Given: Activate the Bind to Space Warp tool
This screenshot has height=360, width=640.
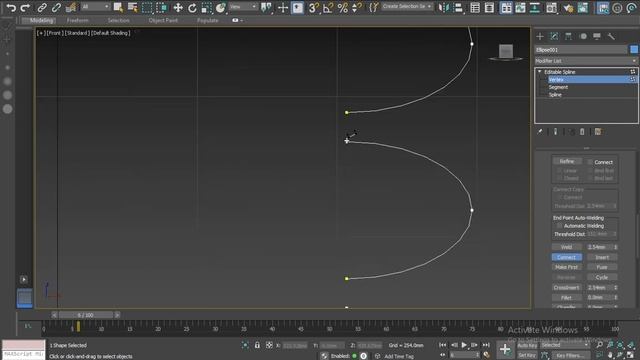Looking at the screenshot, I should (71, 7).
